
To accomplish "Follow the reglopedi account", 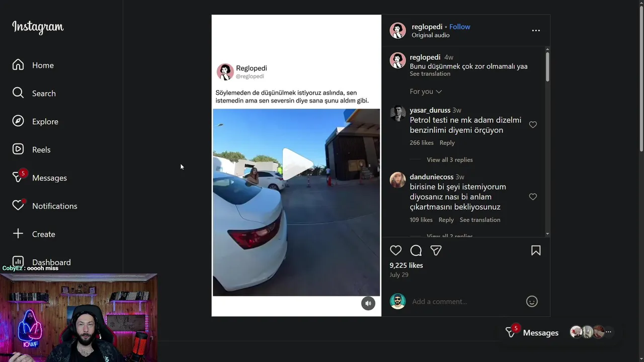I will pyautogui.click(x=460, y=27).
